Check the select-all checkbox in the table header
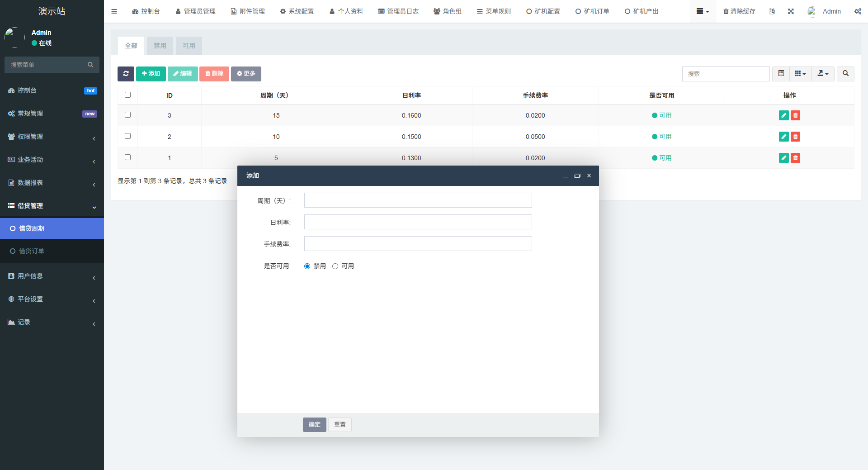Screen dimensions: 868x470 click(x=127, y=95)
